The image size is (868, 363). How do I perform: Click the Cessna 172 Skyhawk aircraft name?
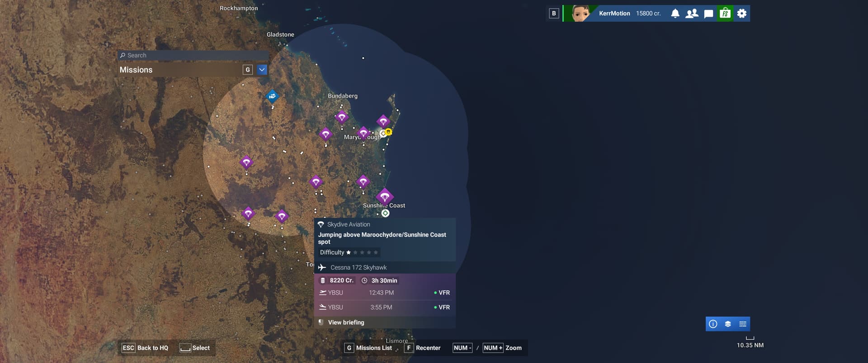[x=359, y=267]
